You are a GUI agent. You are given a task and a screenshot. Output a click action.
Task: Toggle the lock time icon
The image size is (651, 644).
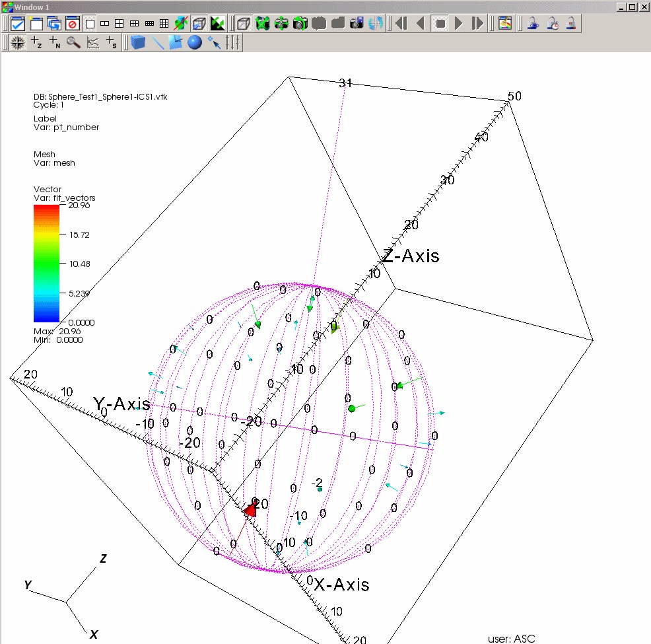(x=553, y=24)
